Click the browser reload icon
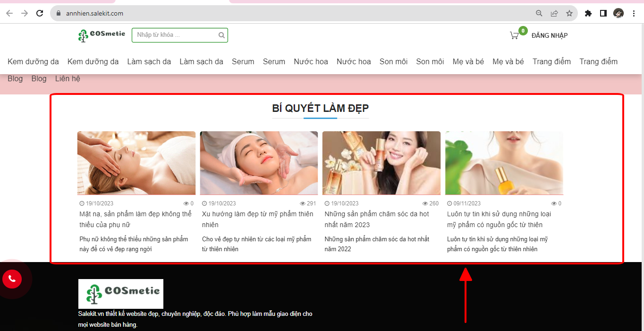 (x=40, y=13)
